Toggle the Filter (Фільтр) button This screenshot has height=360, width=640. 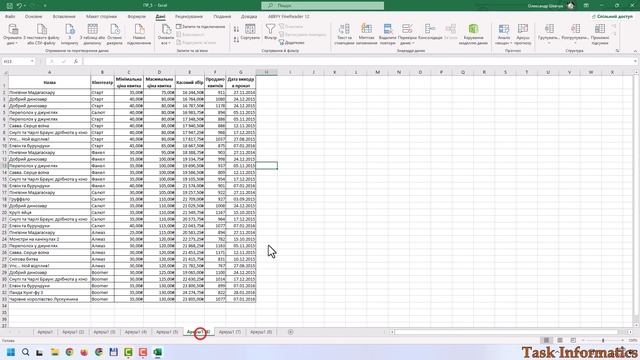click(270, 32)
